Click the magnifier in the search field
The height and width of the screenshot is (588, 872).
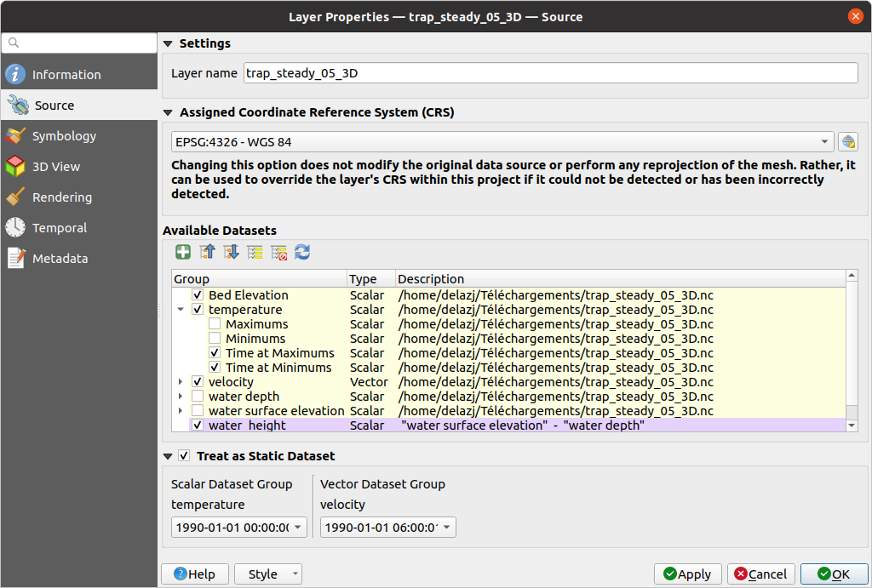coord(13,42)
